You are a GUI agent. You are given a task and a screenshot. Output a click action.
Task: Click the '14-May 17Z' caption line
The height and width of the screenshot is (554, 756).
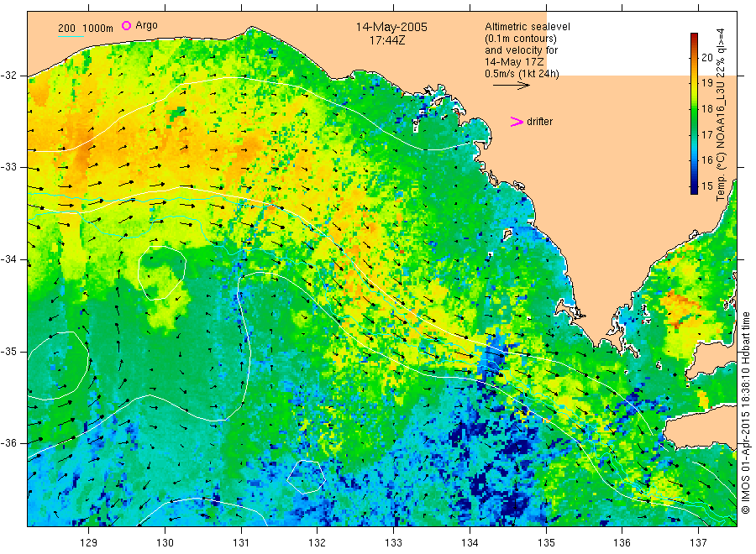click(514, 62)
